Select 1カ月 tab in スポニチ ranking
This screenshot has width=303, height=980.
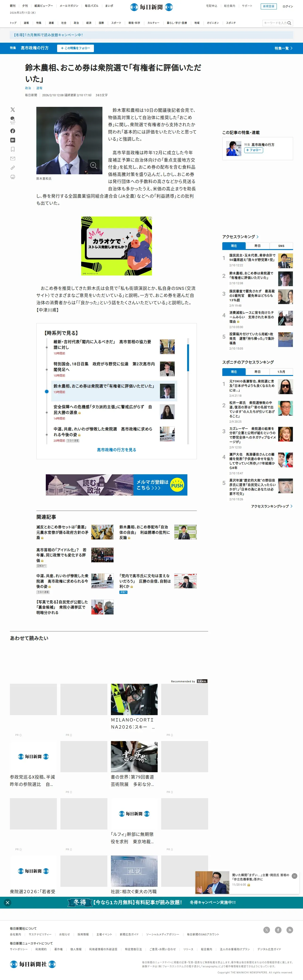point(281,372)
